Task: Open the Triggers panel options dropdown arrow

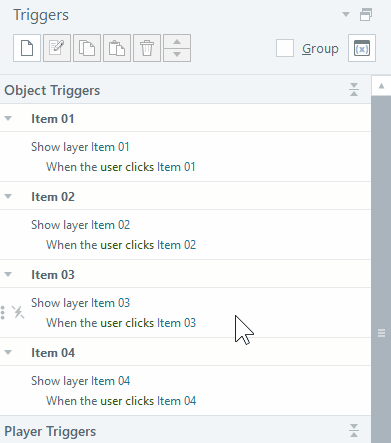Action: (x=346, y=14)
